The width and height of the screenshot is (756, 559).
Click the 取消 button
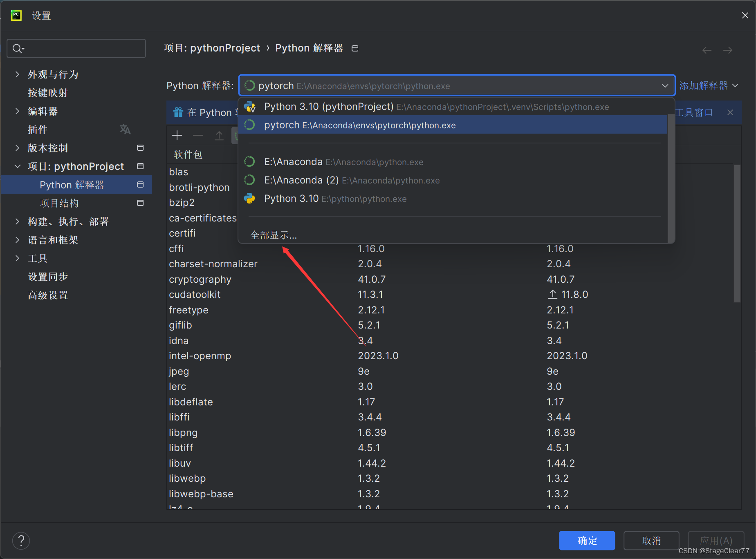click(x=651, y=541)
